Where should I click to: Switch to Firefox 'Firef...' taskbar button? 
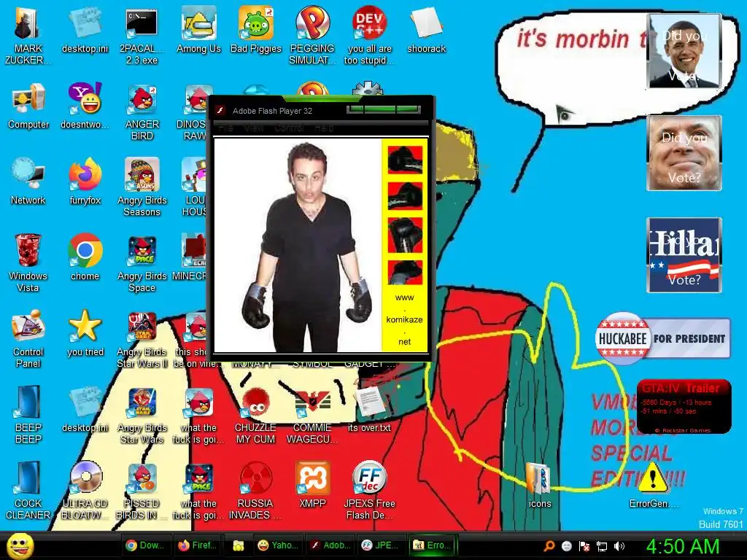pos(197,545)
